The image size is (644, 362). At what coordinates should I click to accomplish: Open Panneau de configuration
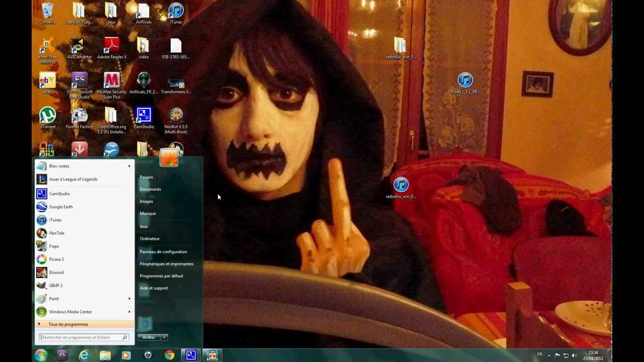(x=164, y=251)
